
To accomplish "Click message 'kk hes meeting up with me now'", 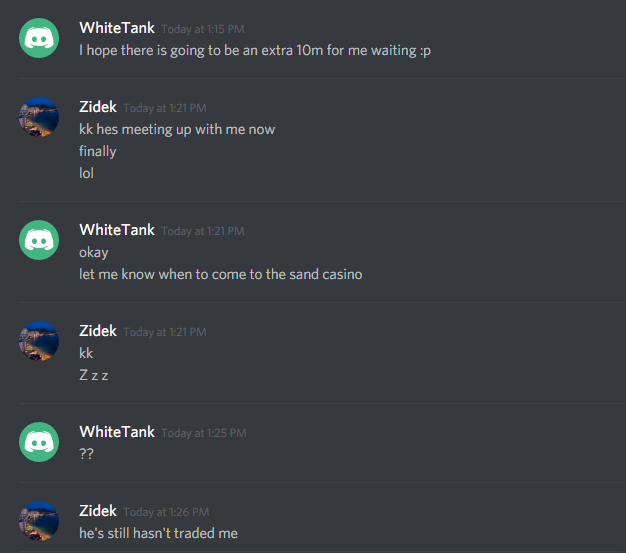I will tap(177, 130).
